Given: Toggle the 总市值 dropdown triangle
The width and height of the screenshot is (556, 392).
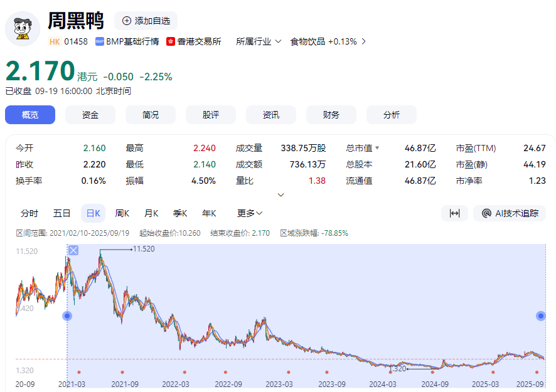Looking at the screenshot, I should pyautogui.click(x=377, y=148).
